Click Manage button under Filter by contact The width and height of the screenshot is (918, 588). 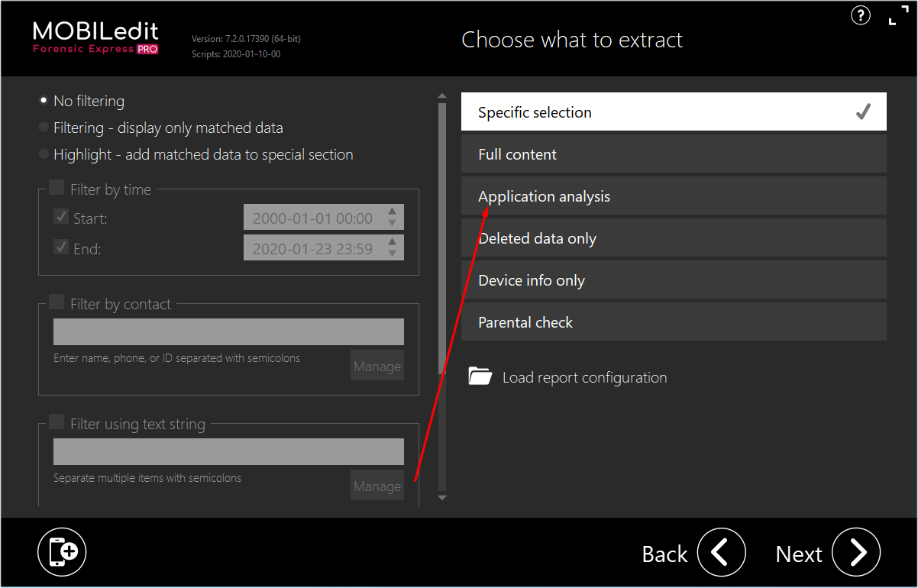pyautogui.click(x=377, y=366)
